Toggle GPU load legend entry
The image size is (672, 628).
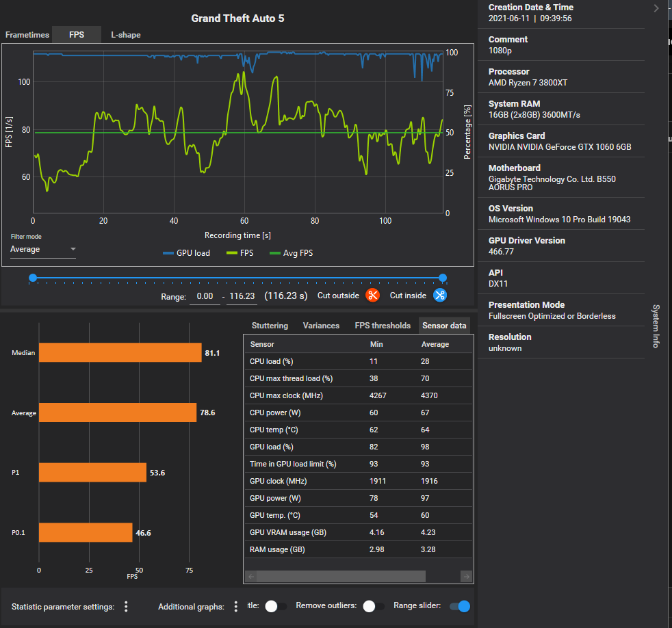point(186,253)
